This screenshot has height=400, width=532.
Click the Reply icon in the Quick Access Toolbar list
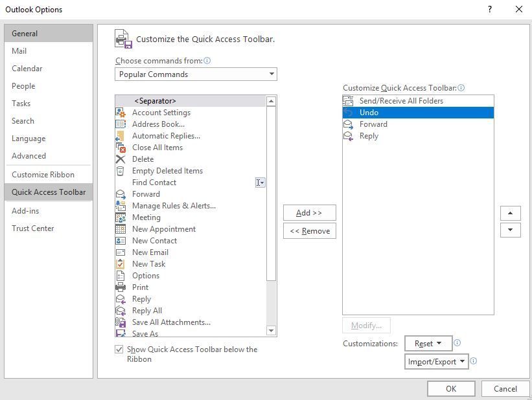[x=348, y=136]
